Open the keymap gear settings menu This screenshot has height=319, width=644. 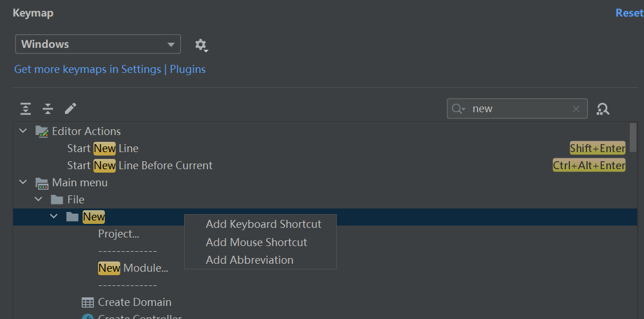(201, 44)
